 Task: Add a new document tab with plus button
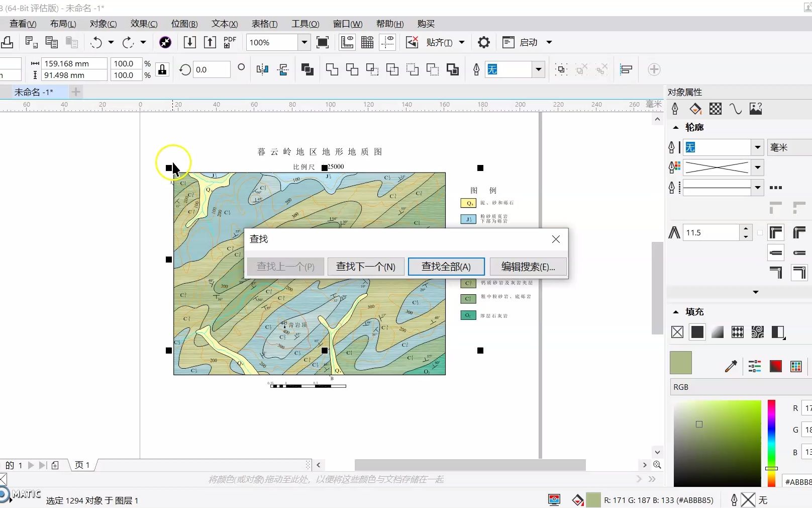[76, 92]
